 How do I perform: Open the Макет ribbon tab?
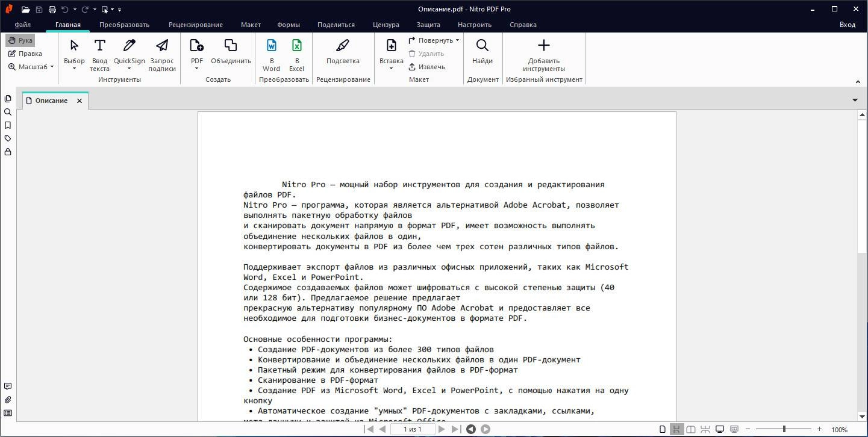(x=251, y=25)
